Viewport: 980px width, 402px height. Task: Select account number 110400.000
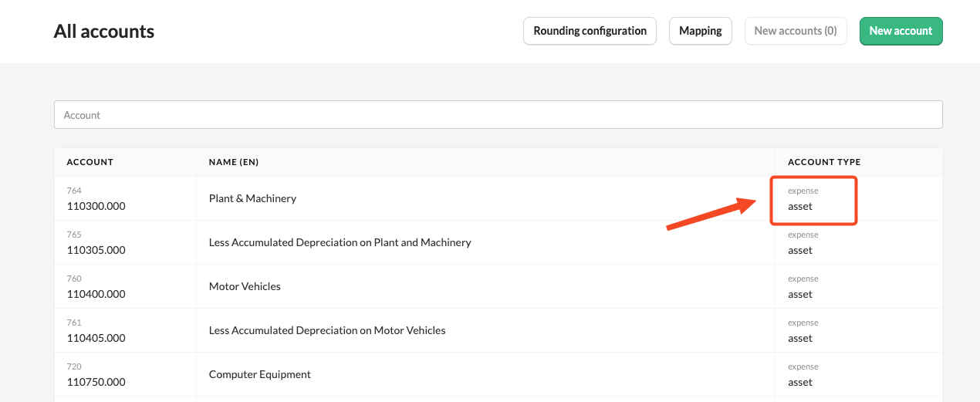click(x=96, y=294)
